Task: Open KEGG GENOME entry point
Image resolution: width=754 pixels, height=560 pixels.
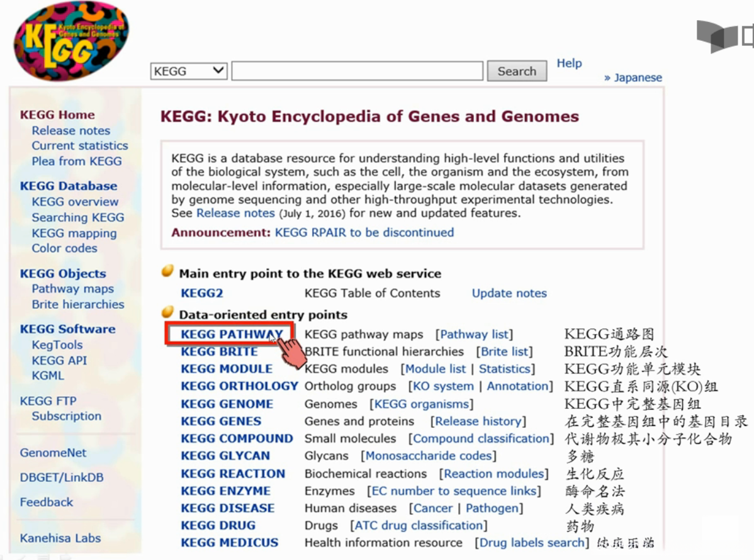Action: point(227,404)
